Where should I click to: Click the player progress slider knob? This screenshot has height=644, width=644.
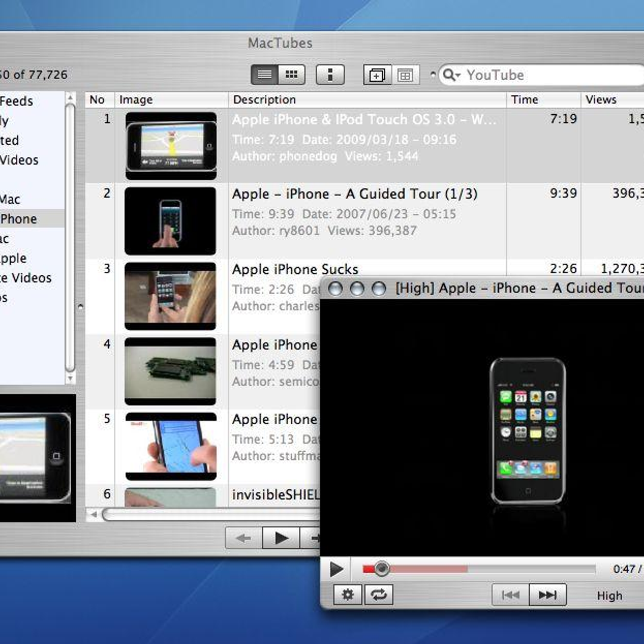tap(382, 569)
